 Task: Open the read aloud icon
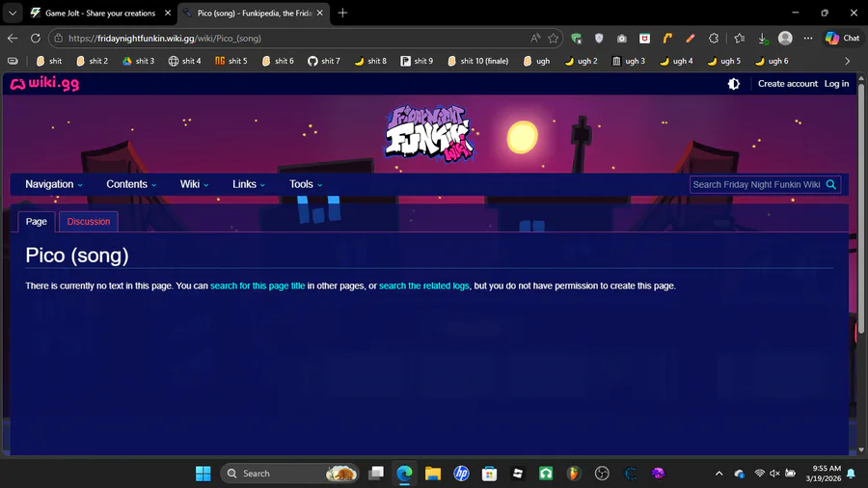pos(534,39)
